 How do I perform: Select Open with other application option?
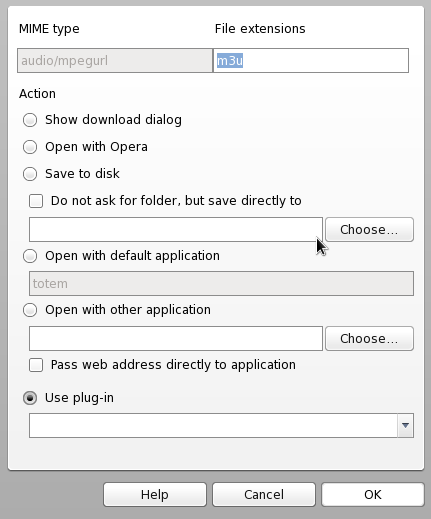pos(30,310)
